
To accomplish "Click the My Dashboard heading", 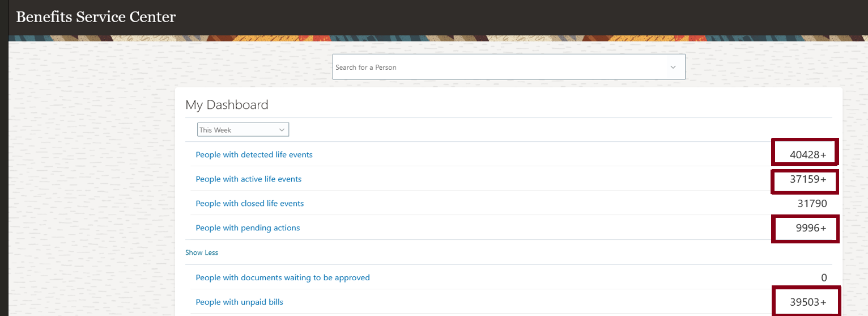I will pyautogui.click(x=227, y=105).
